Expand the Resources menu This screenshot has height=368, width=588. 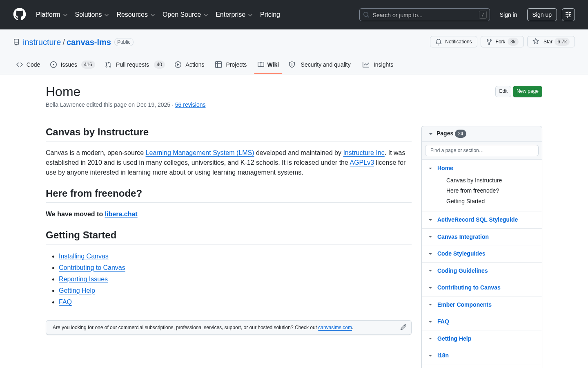[136, 15]
